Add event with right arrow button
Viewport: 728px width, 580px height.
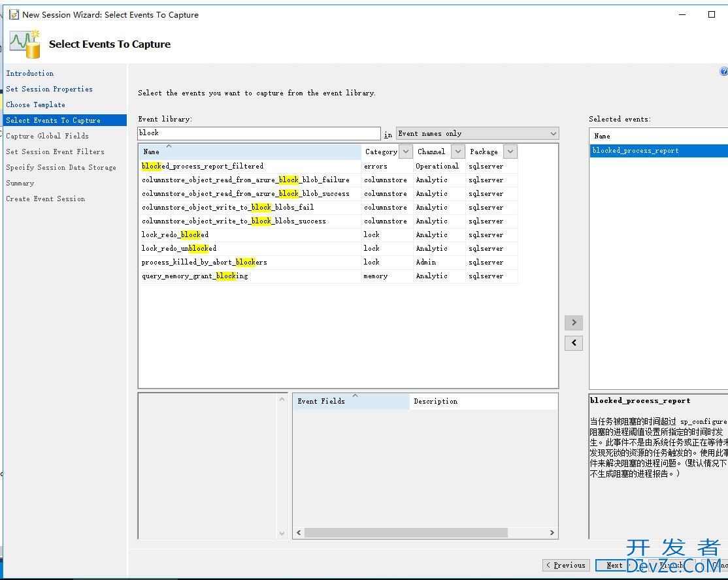pyautogui.click(x=574, y=323)
